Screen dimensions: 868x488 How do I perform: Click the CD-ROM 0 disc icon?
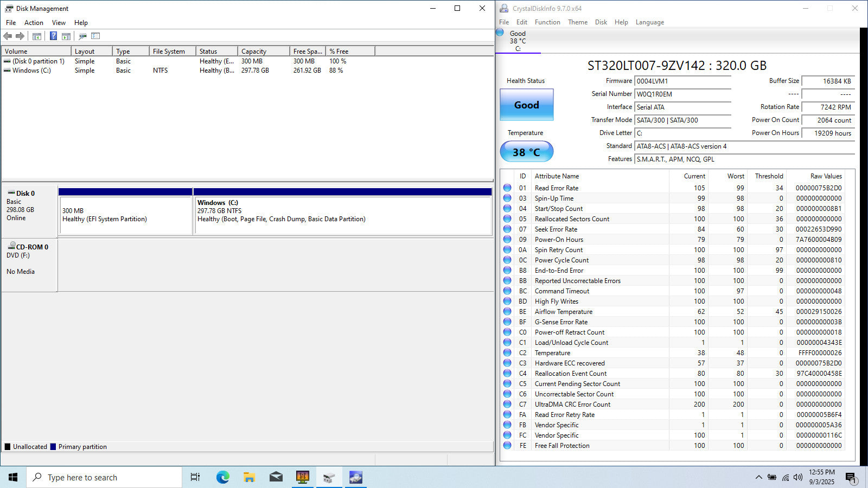coord(11,246)
